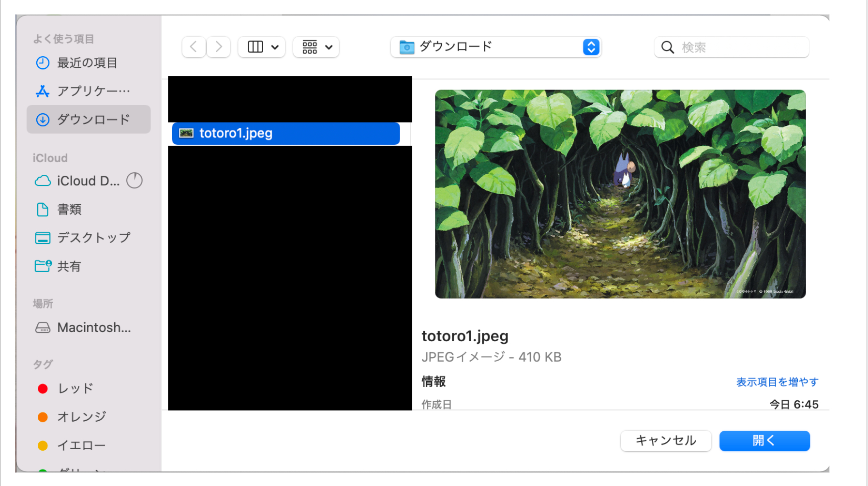
Task: Open Macintosh HD in the sidebar
Action: [89, 328]
